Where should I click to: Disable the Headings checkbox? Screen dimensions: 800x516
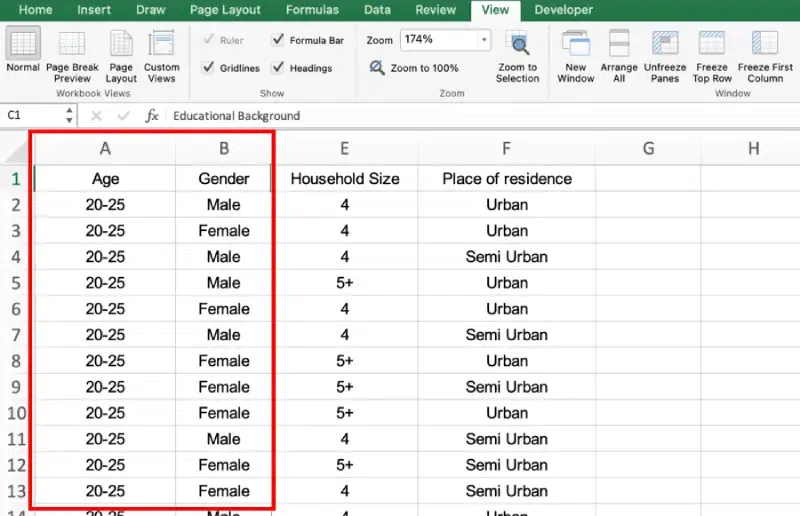click(277, 68)
